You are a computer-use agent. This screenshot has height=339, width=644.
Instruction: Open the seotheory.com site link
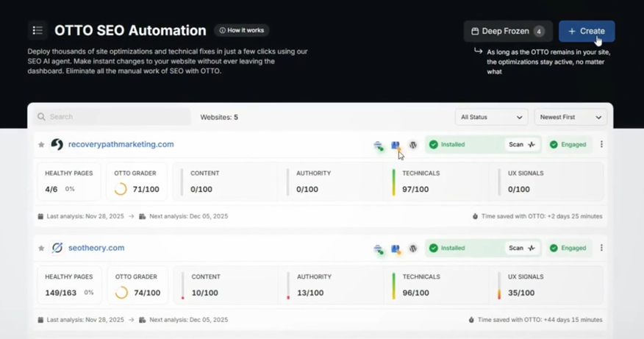click(96, 249)
